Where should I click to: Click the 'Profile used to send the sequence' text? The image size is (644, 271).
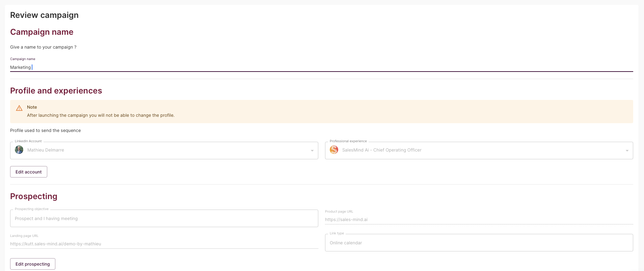[46, 131]
